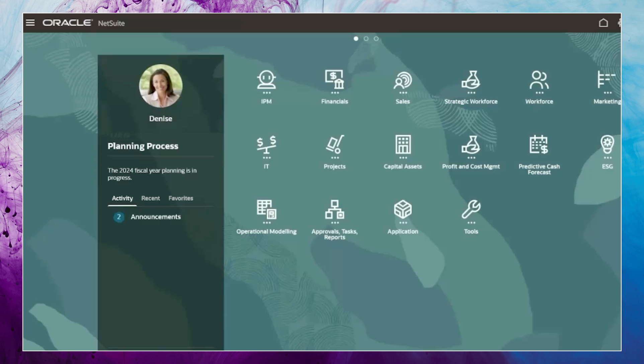Open the hamburger navigator menu
The image size is (644, 364).
(x=30, y=23)
